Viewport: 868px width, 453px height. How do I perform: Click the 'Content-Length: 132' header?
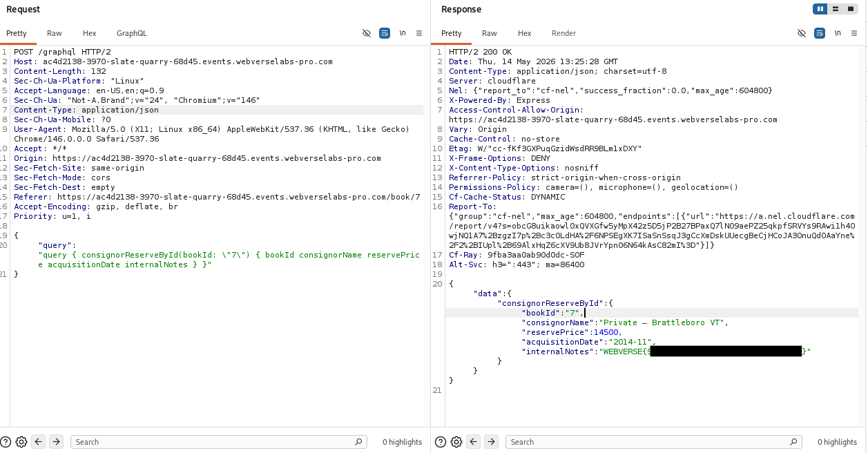(60, 71)
